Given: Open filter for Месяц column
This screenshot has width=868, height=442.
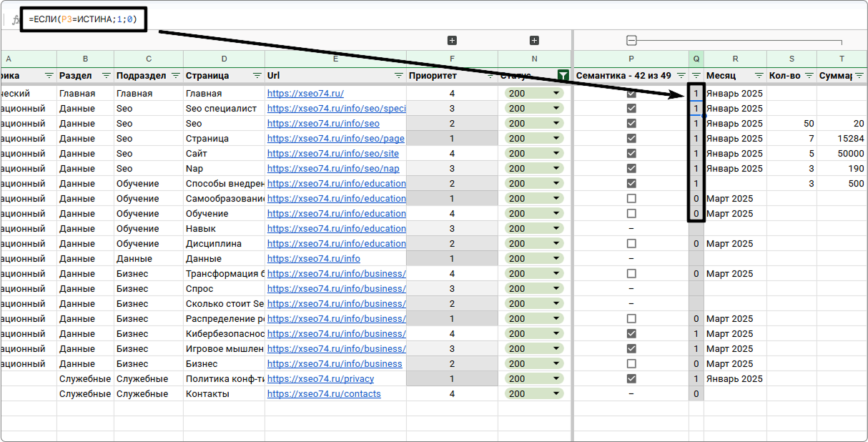Looking at the screenshot, I should click(x=759, y=75).
